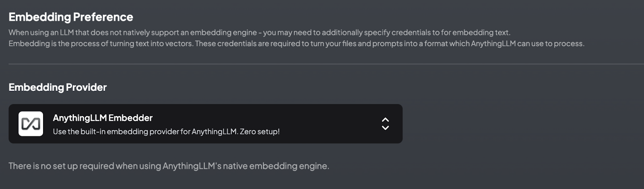Click the built-in embedding provider description

[x=166, y=131]
